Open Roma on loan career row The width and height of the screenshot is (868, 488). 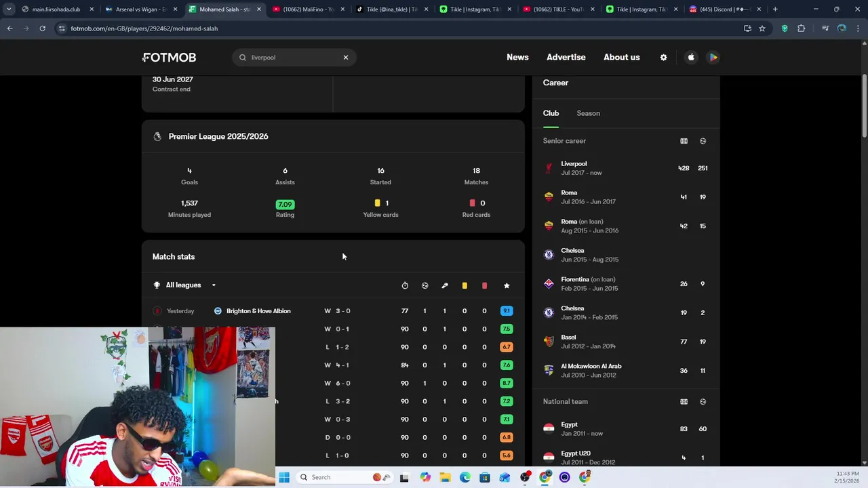(625, 226)
